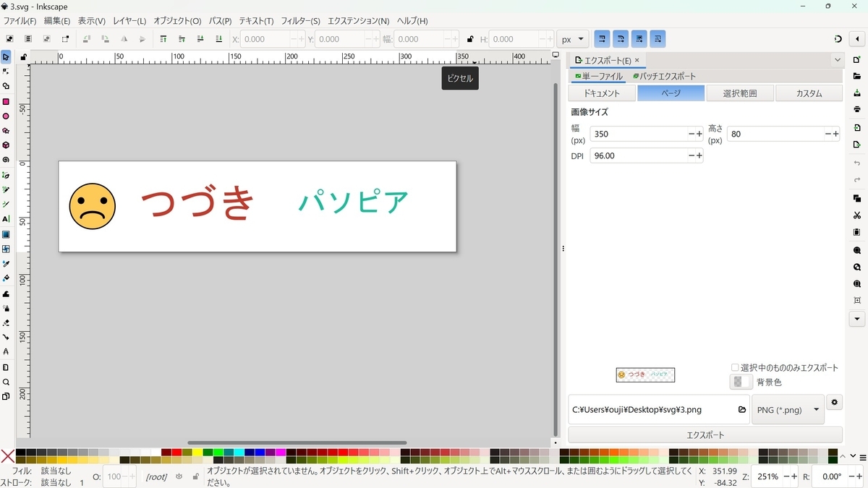The height and width of the screenshot is (488, 868).
Task: Toggle width/height lock in toolbar
Action: [x=470, y=39]
